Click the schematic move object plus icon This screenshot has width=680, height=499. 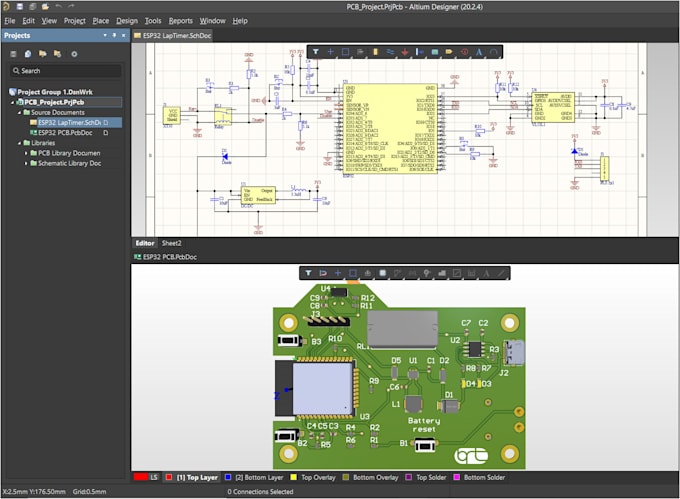330,52
